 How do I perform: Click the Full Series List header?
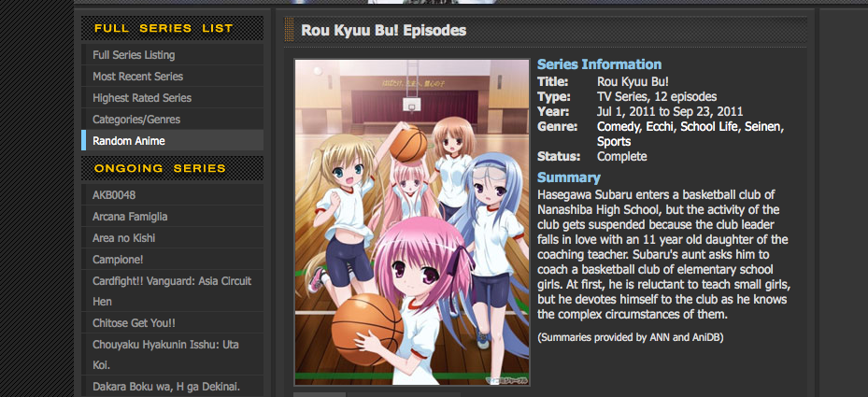click(164, 28)
